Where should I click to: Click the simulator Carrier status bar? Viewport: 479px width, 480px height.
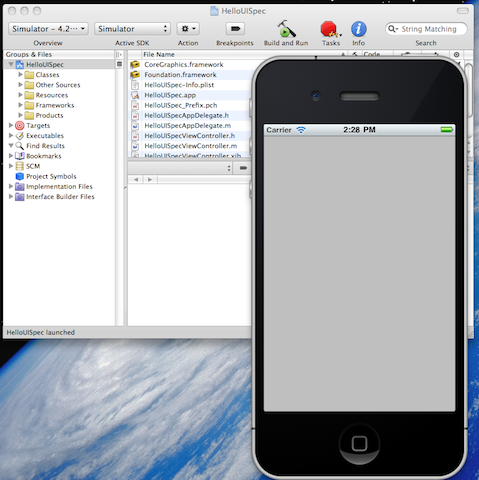[x=359, y=130]
